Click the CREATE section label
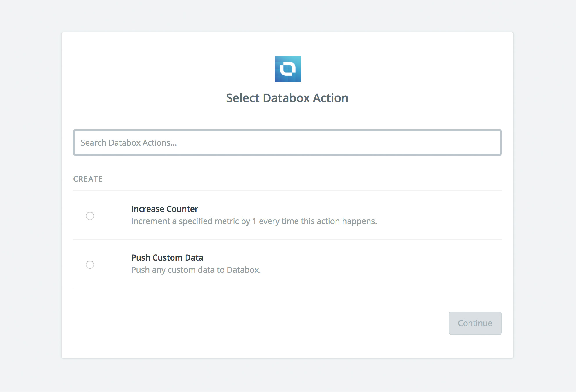576x392 pixels. tap(88, 179)
